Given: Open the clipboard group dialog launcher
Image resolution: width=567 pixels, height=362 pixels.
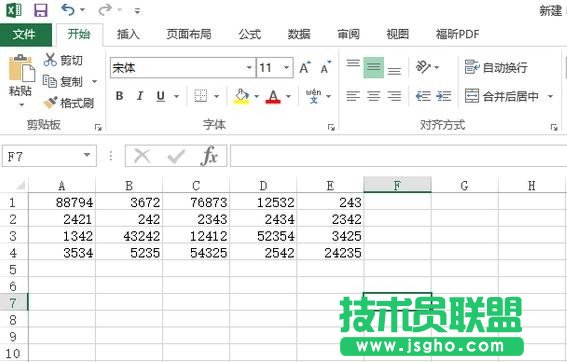Looking at the screenshot, I should tap(98, 127).
